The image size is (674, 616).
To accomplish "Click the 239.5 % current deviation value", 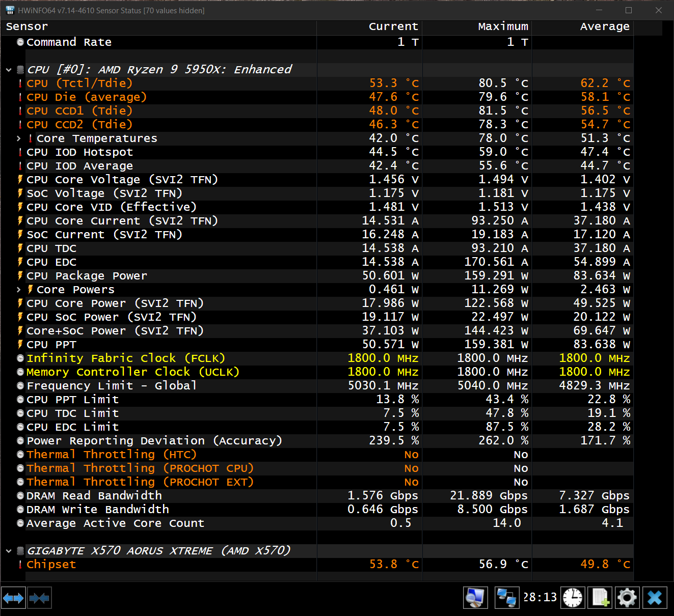I will pos(394,441).
